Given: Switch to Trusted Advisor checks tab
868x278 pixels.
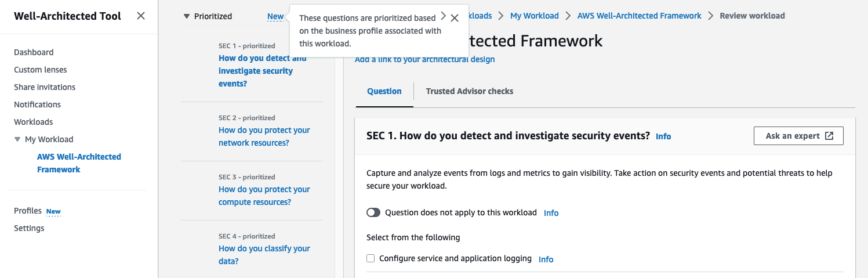Looking at the screenshot, I should [x=469, y=91].
